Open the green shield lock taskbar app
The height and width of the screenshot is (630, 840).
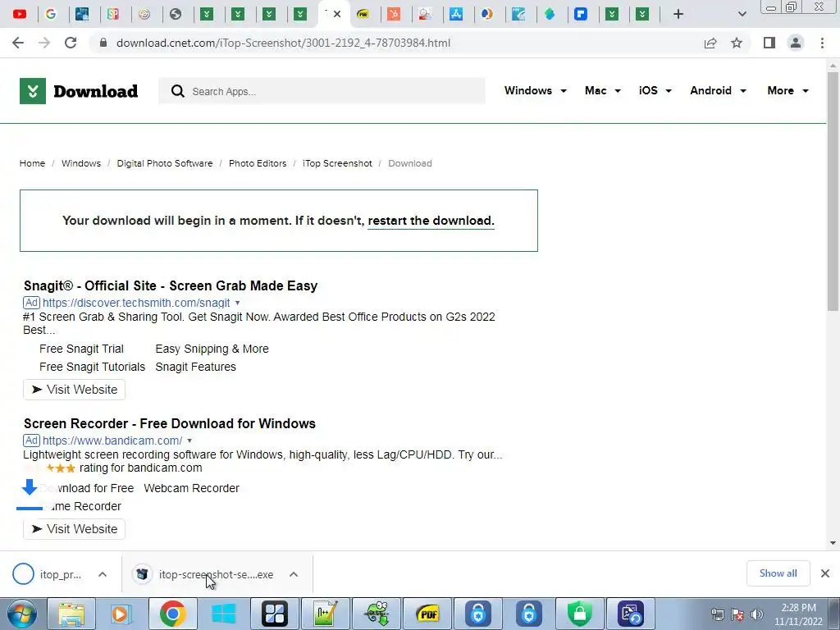coord(580,614)
